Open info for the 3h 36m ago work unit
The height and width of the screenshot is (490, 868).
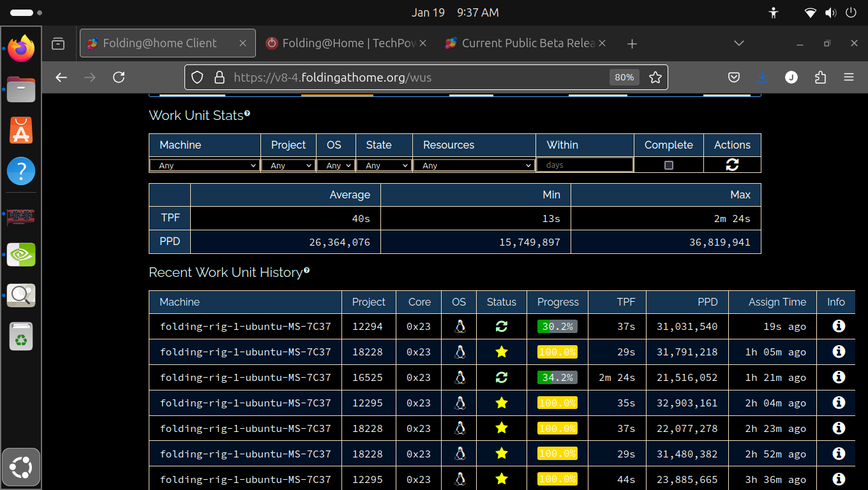[839, 479]
